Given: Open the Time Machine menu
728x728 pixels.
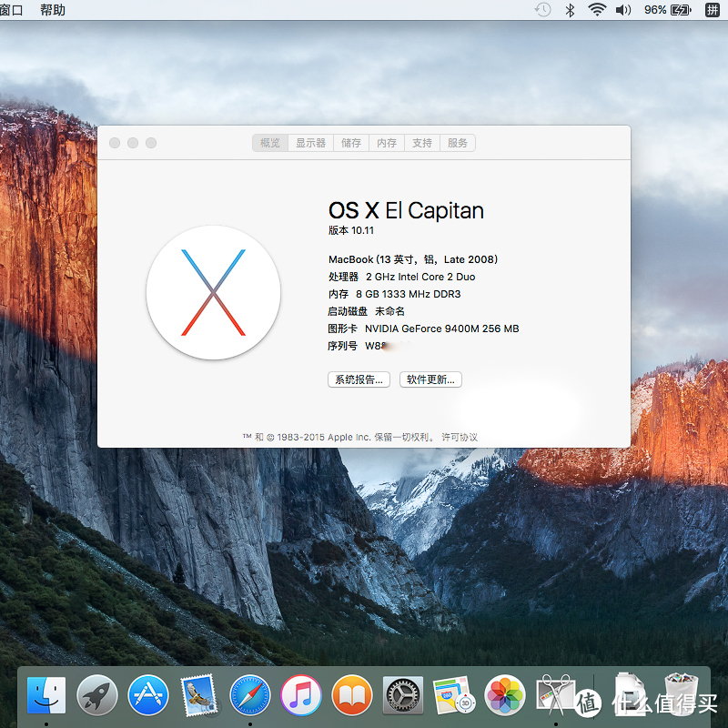Looking at the screenshot, I should pyautogui.click(x=543, y=10).
